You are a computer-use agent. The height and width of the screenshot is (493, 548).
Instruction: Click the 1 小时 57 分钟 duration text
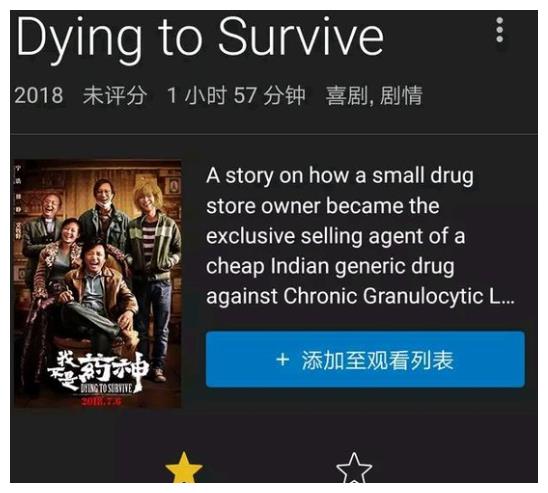coord(236,95)
